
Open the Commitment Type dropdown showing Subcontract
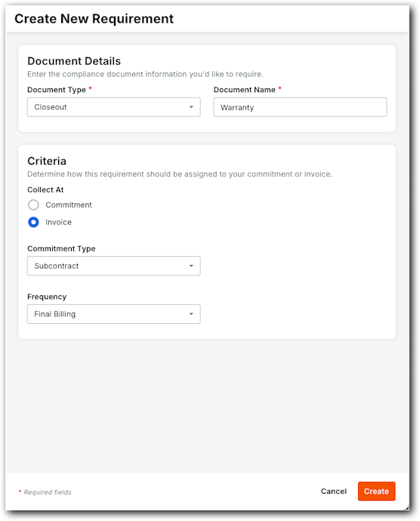(x=114, y=266)
